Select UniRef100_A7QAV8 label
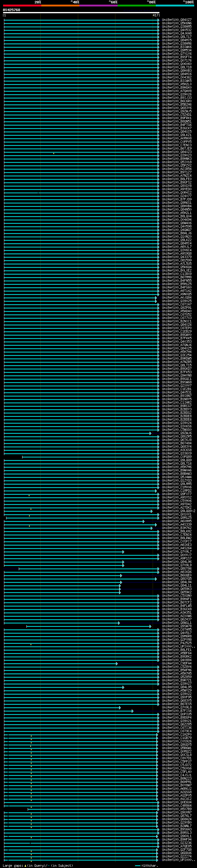This screenshot has height=868, width=197. (x=177, y=91)
